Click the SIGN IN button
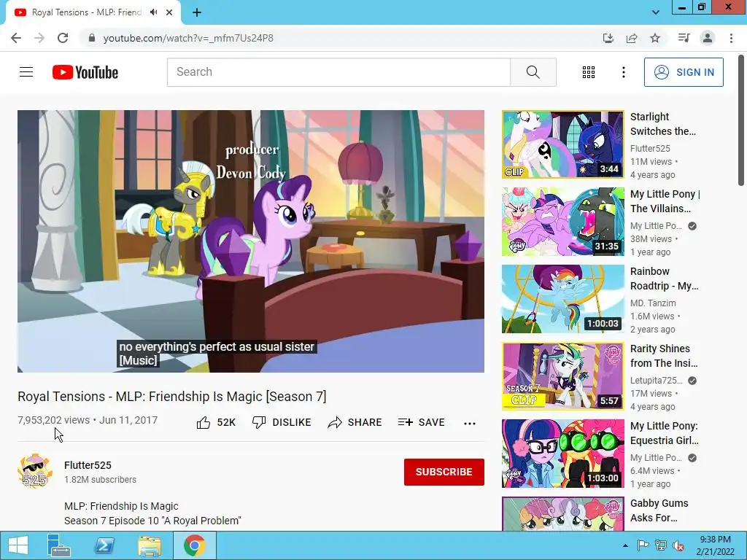The height and width of the screenshot is (560, 747). (684, 72)
